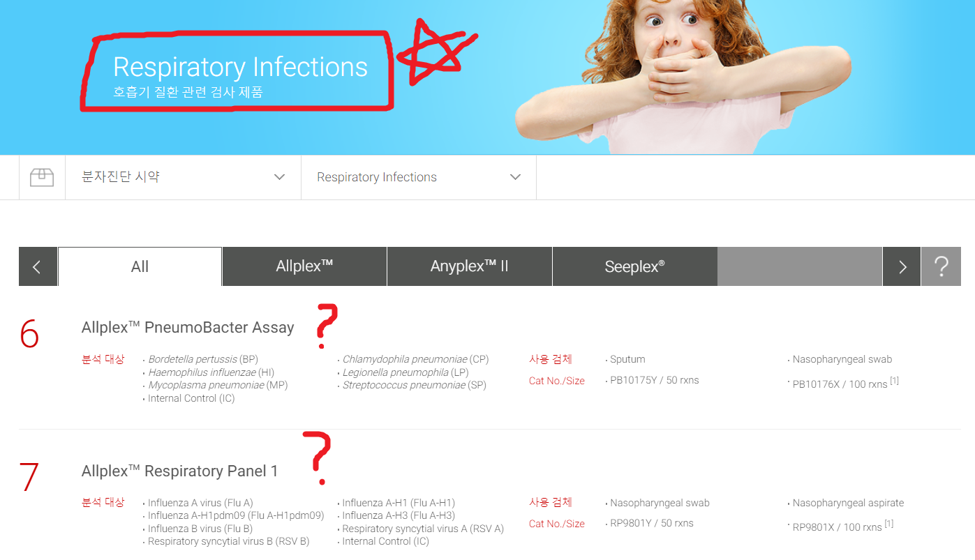This screenshot has width=975, height=560.
Task: Open the question mark help icon
Action: coord(941,266)
